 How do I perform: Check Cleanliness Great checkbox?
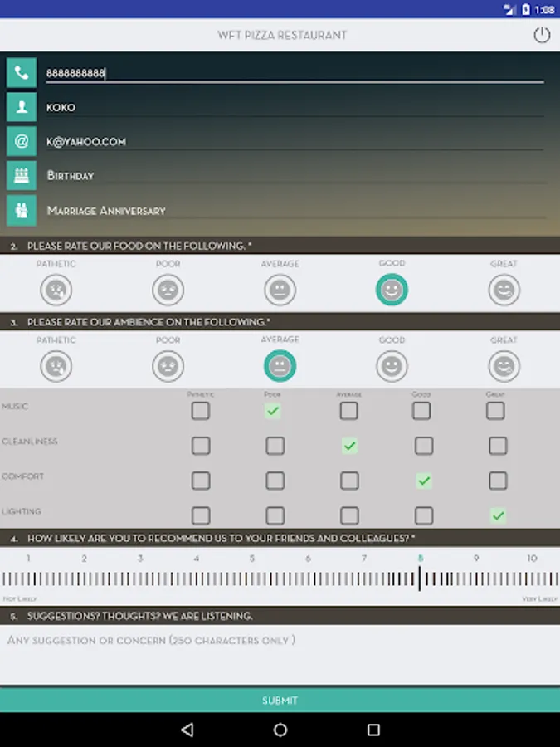(498, 446)
